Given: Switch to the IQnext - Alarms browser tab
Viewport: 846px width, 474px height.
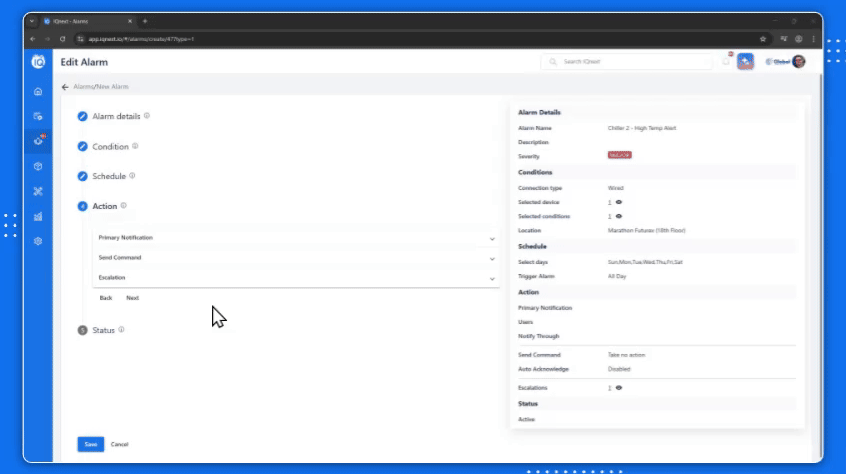Looking at the screenshot, I should (x=88, y=21).
